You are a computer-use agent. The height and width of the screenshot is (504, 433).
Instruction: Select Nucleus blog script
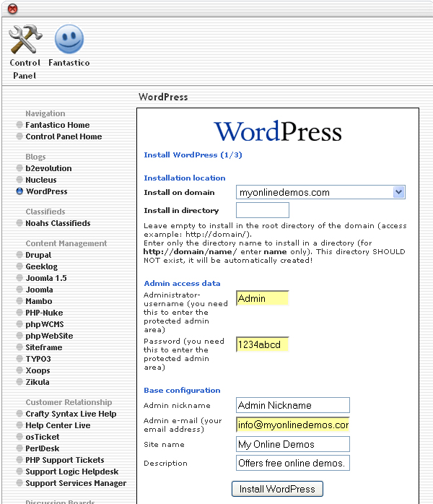click(41, 180)
